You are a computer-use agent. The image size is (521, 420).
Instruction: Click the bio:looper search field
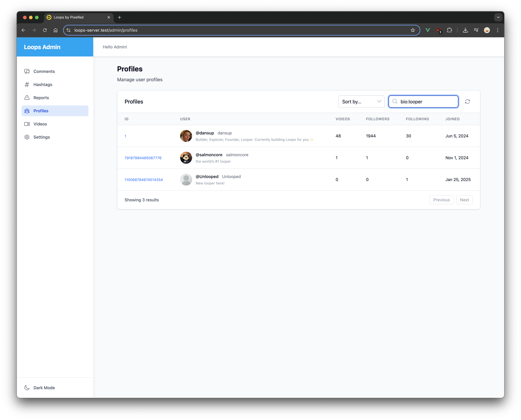(423, 102)
